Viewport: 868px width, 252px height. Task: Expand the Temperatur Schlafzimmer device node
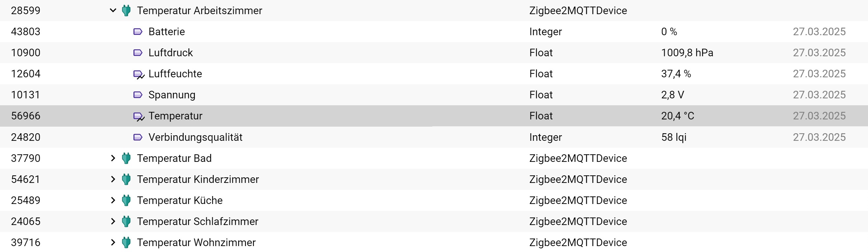click(113, 221)
